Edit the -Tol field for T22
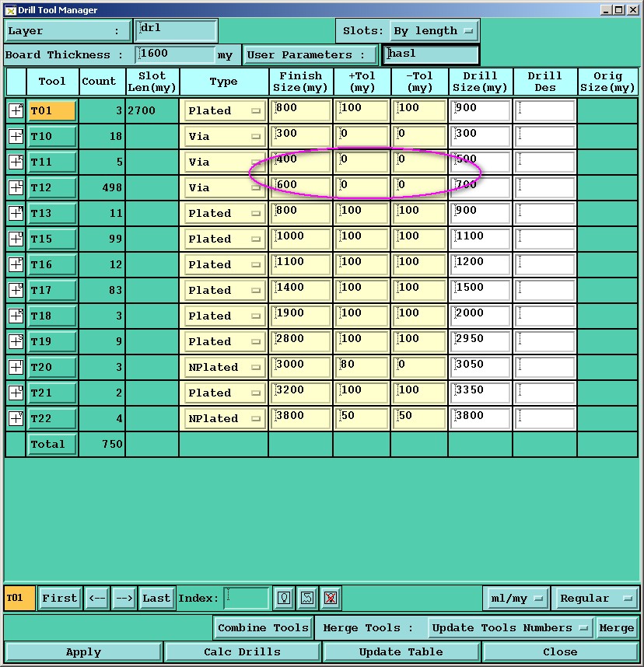Image resolution: width=644 pixels, height=667 pixels. point(419,418)
